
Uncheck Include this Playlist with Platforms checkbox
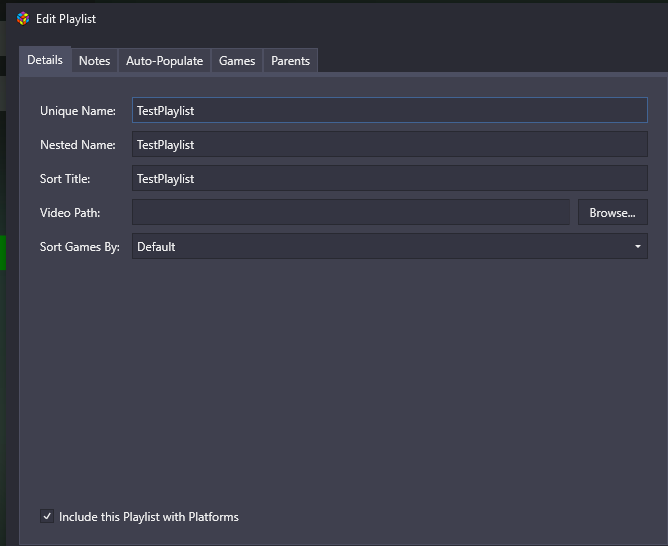(x=47, y=516)
